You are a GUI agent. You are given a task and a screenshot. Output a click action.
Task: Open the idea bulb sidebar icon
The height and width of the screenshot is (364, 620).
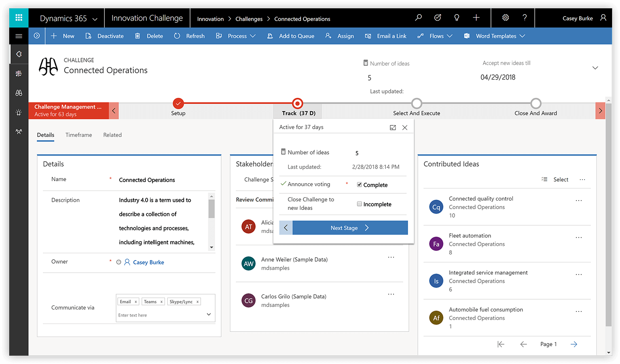click(19, 112)
